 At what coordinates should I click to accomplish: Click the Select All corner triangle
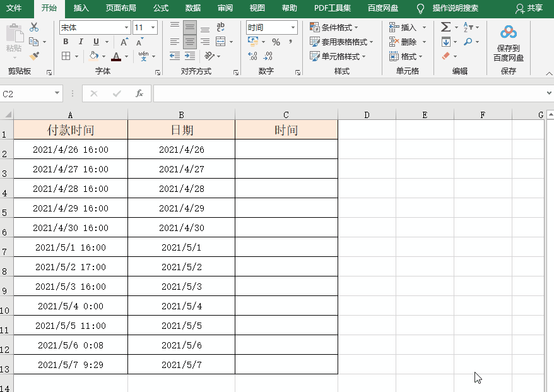point(7,114)
